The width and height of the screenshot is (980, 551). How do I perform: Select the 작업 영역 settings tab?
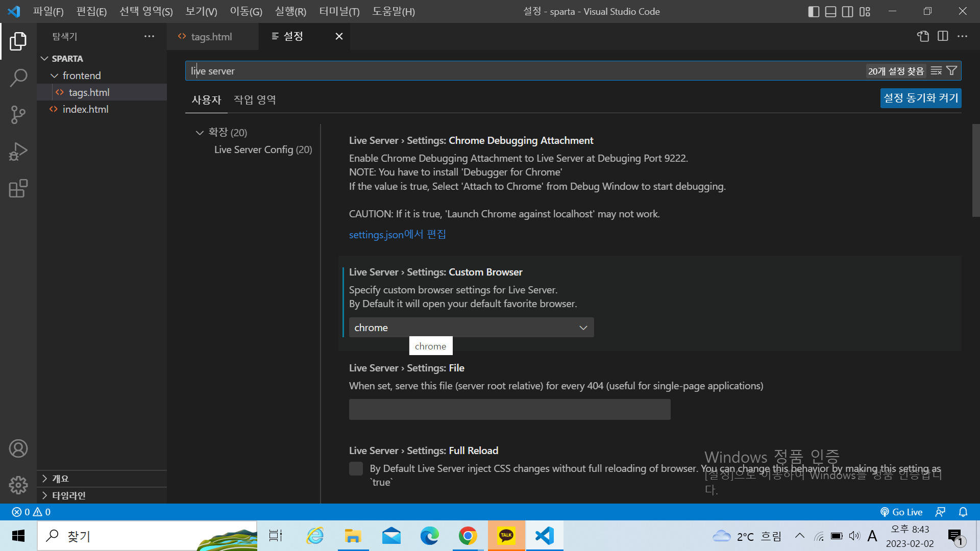click(255, 100)
